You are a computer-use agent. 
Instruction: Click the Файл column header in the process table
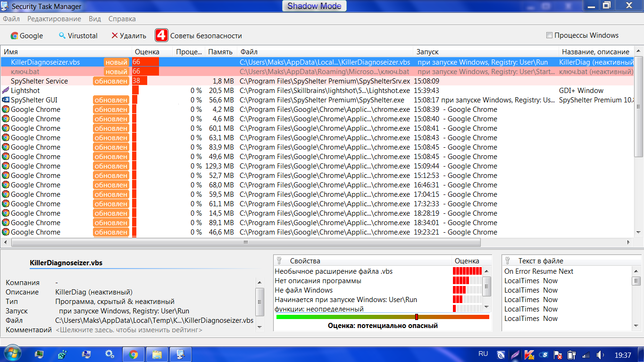(325, 52)
